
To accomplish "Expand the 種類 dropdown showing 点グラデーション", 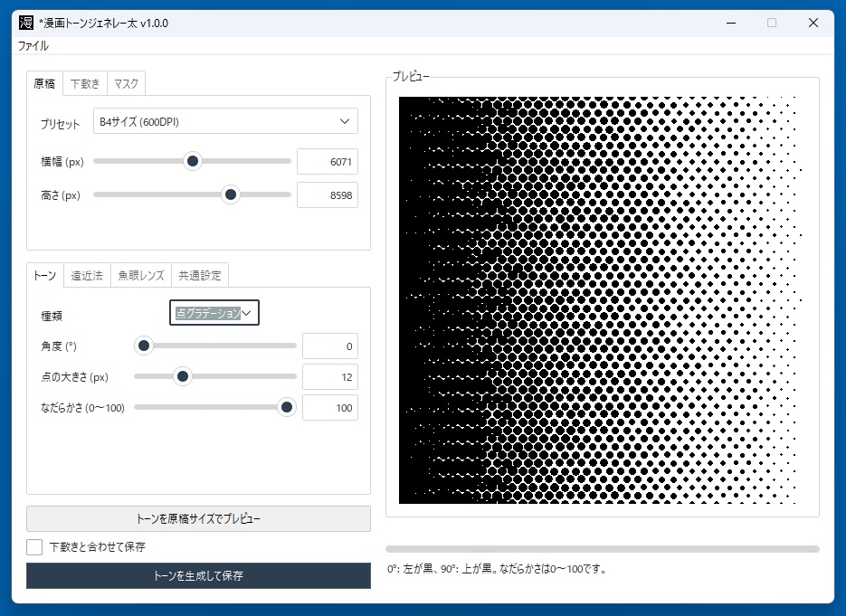I will (x=214, y=313).
